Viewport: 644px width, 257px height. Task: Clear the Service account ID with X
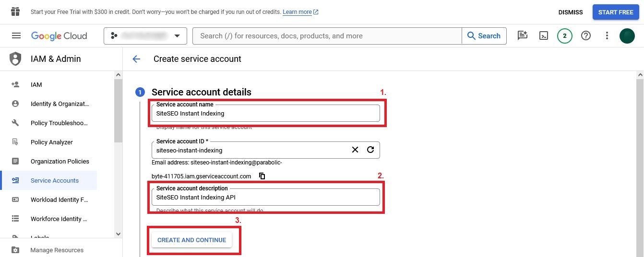(355, 150)
